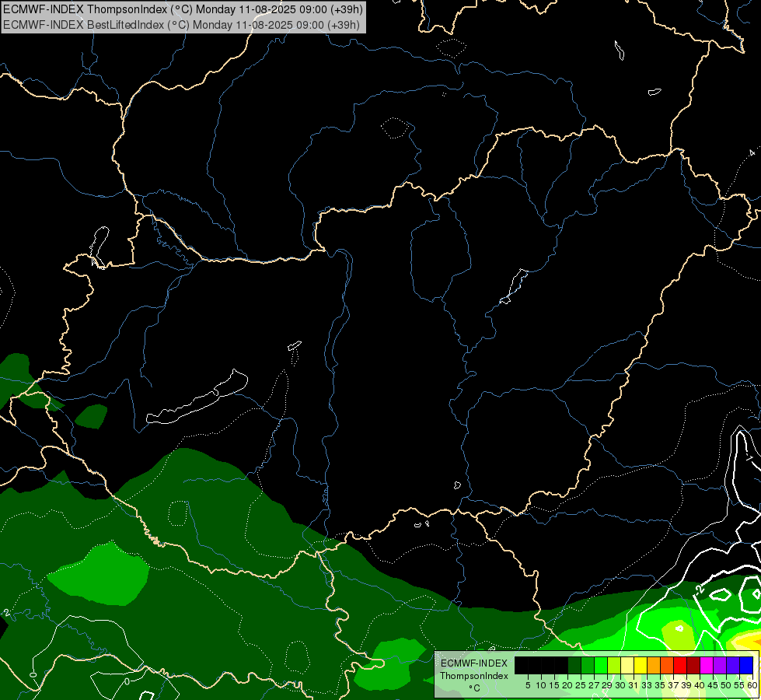761x700 pixels.
Task: Click the ThompsonIndex title line at top
Action: pos(183,9)
